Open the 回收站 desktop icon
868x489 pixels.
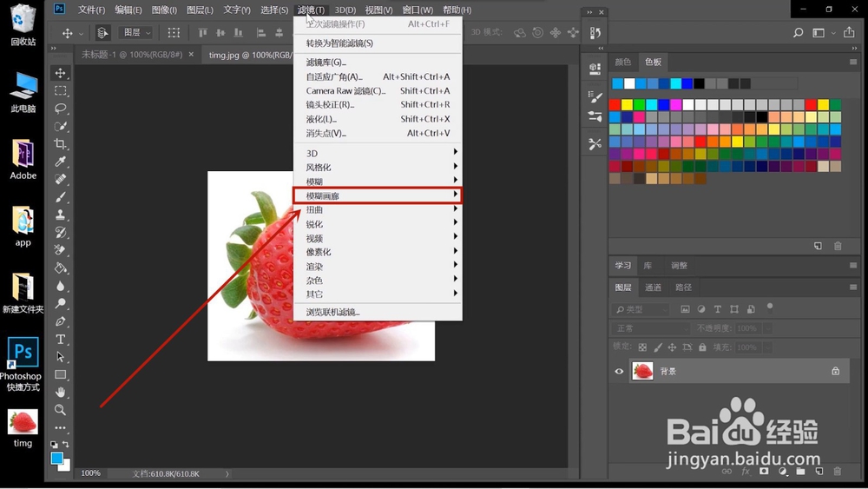tap(23, 25)
